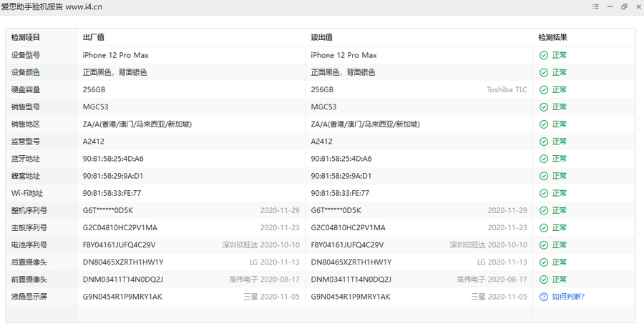Click the green check icon for 前置摄像头
Image resolution: width=644 pixels, height=326 pixels.
[544, 280]
